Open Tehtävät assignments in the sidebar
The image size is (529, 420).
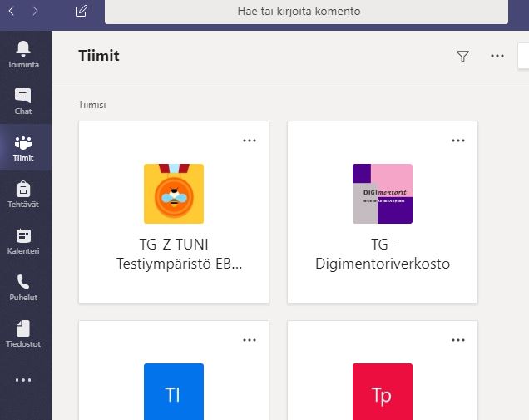(x=23, y=194)
